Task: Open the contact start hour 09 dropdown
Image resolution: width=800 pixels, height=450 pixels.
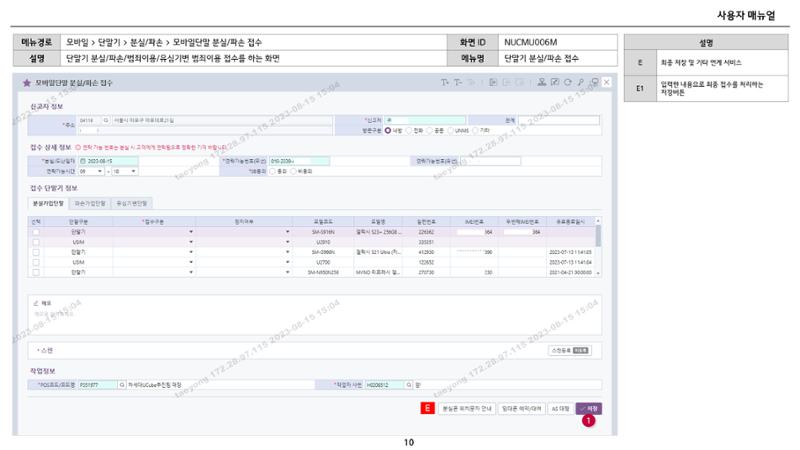Action: tap(92, 171)
